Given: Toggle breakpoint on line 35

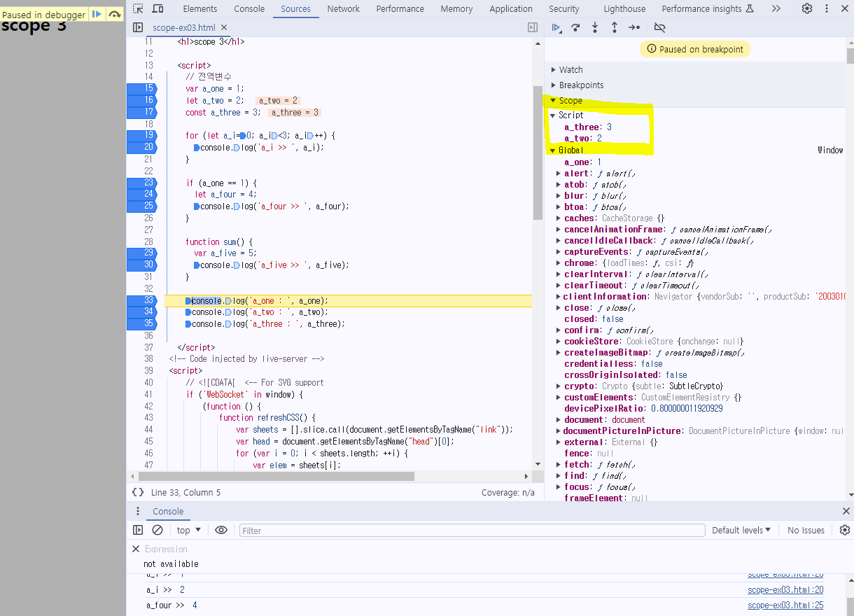Looking at the screenshot, I should [141, 323].
